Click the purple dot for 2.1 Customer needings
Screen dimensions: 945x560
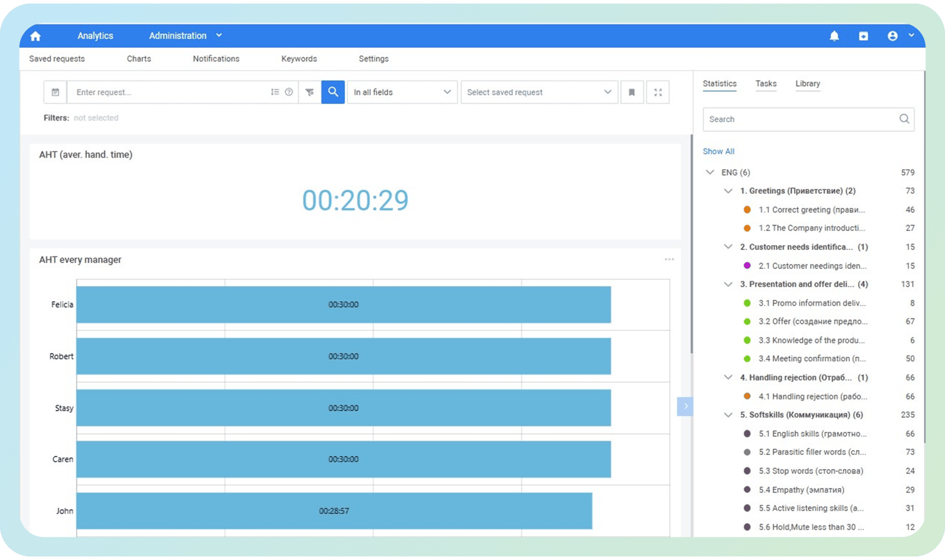[747, 266]
